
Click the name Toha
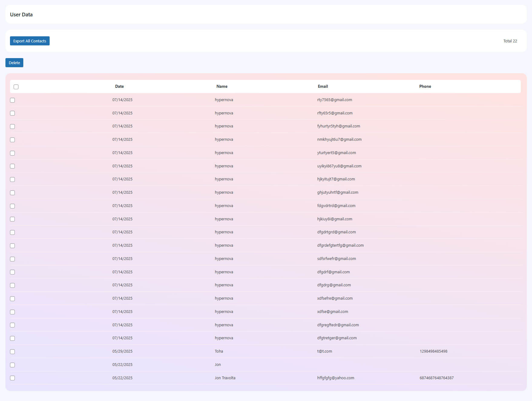(x=219, y=351)
